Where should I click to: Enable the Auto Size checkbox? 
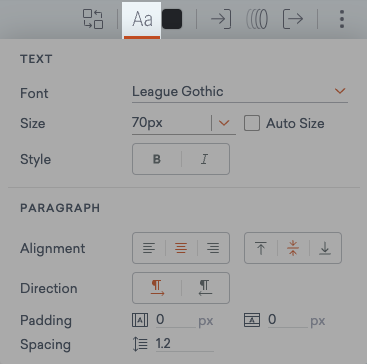(x=252, y=123)
